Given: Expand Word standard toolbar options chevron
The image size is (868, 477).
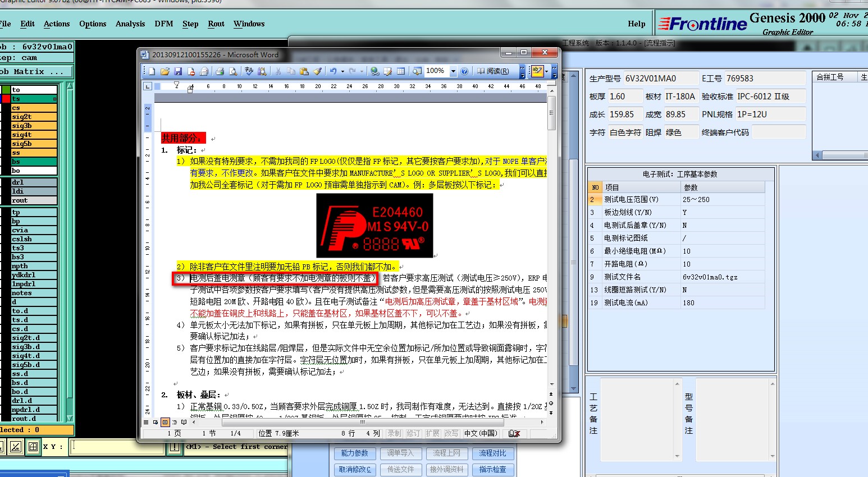Looking at the screenshot, I should click(x=522, y=71).
